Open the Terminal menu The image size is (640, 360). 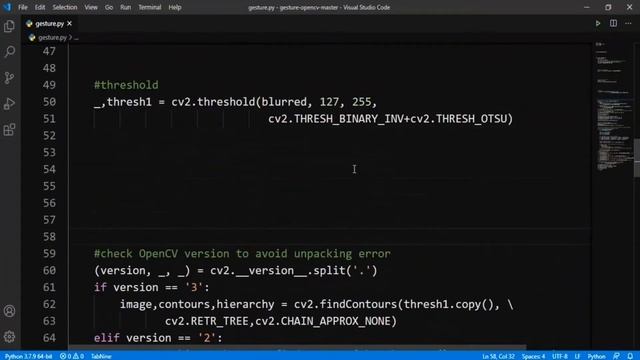[149, 7]
